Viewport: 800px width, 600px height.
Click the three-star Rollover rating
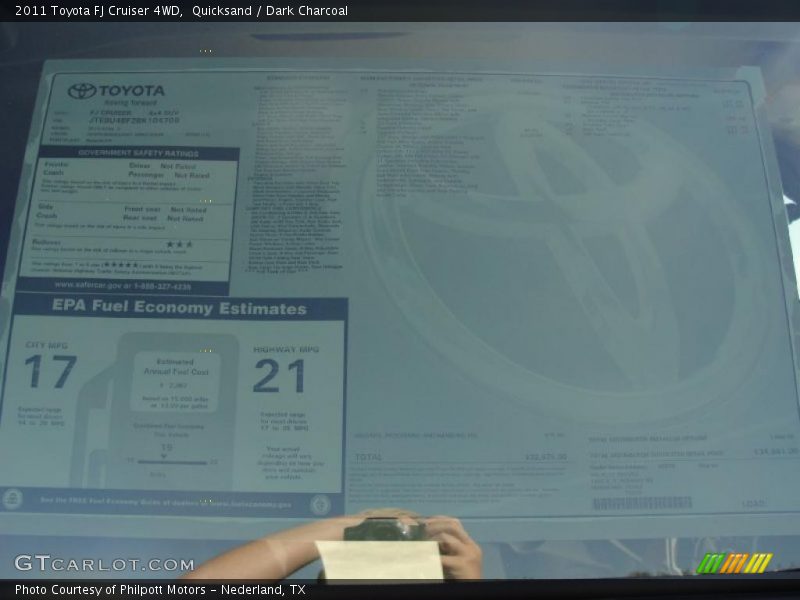click(x=179, y=244)
